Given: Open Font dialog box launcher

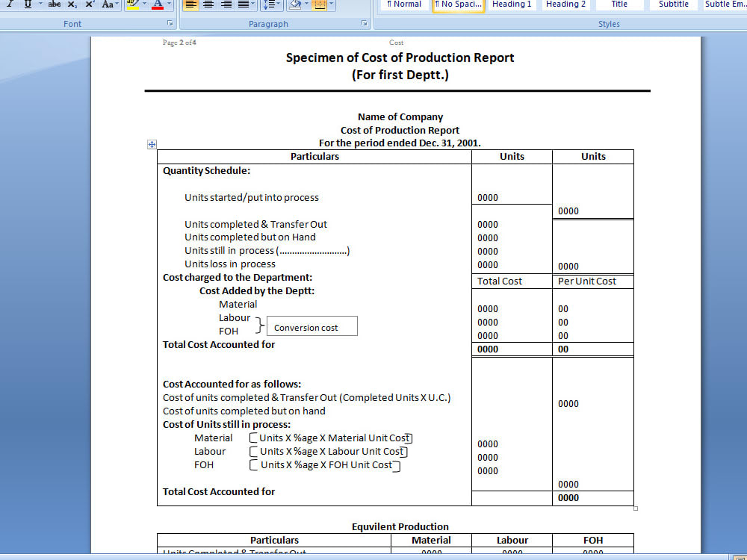Looking at the screenshot, I should 170,23.
